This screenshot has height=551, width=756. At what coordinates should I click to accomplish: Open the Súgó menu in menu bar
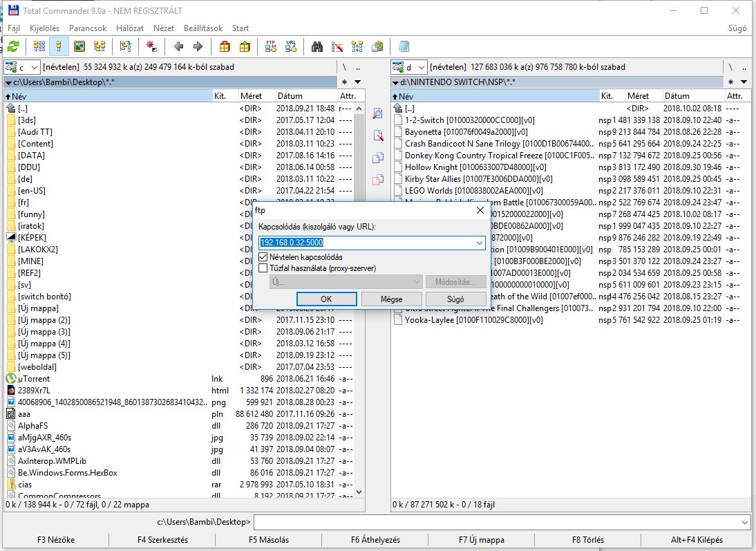pos(737,28)
